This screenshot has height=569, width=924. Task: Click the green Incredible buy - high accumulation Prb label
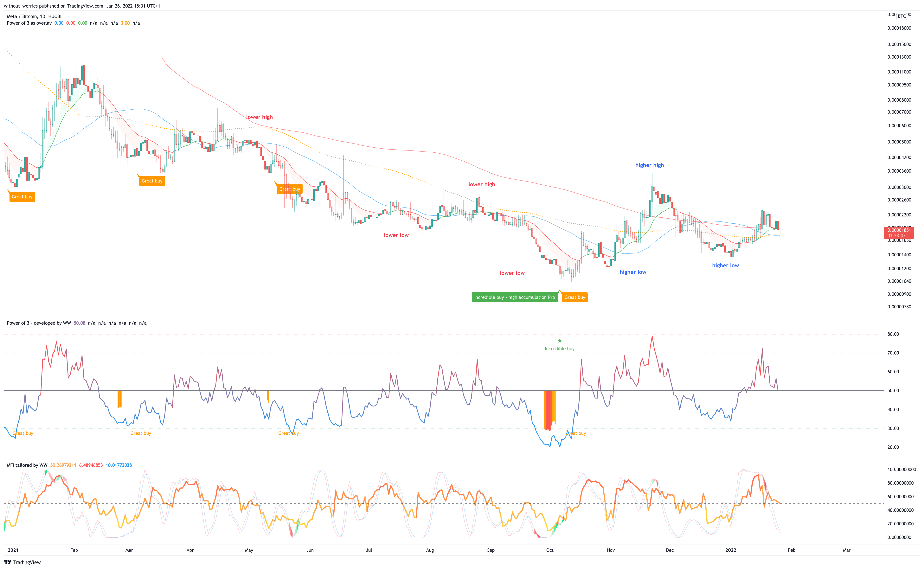click(514, 297)
